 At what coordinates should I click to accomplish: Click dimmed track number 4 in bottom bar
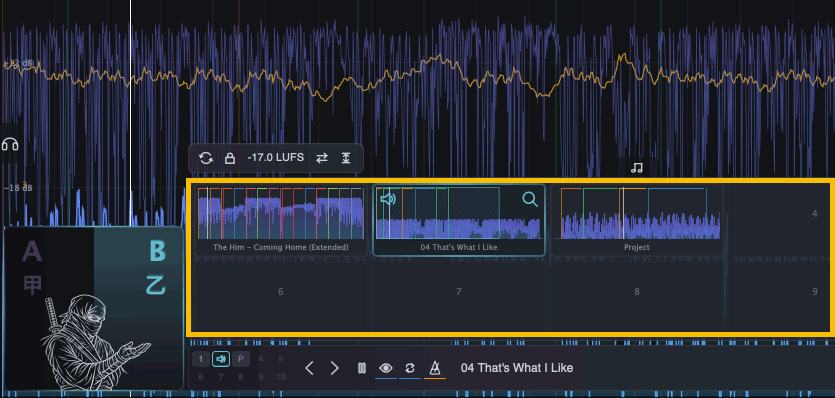tap(260, 360)
